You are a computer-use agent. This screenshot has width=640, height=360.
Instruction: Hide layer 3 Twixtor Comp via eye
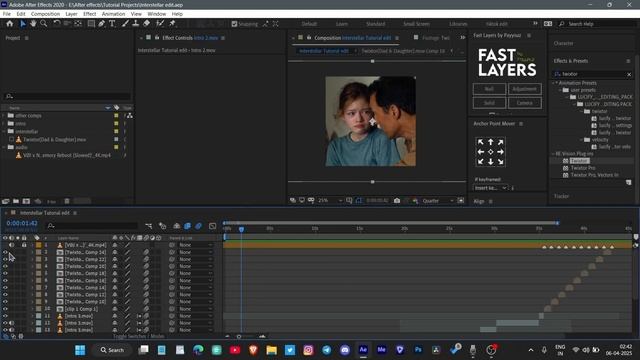tap(5, 259)
